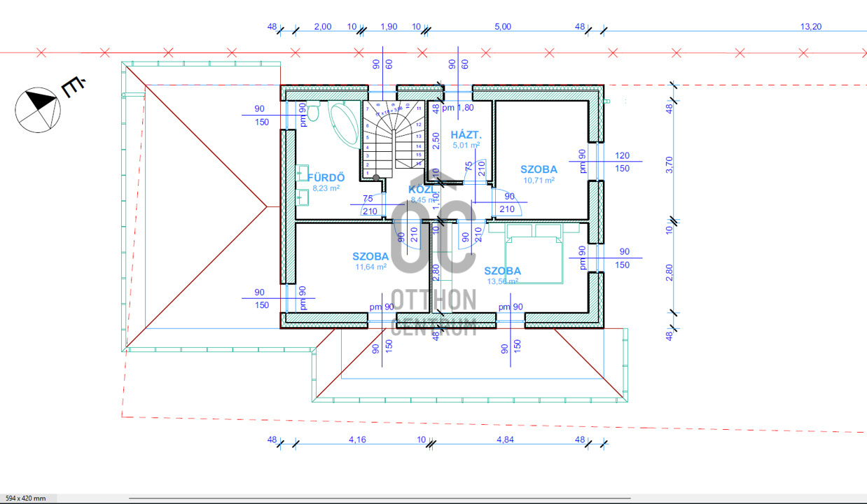Click the SZOBA 11,64 m² room label
Image resolution: width=867 pixels, height=504 pixels.
click(370, 261)
